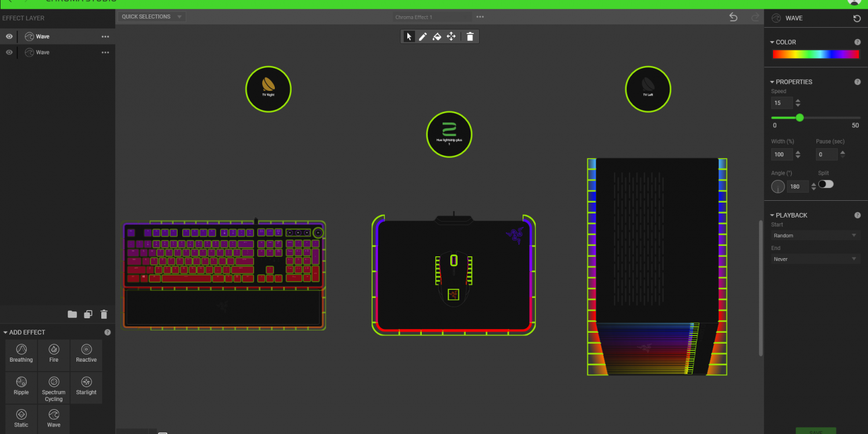Image resolution: width=868 pixels, height=434 pixels.
Task: Open the playback End dropdown
Action: pos(815,259)
